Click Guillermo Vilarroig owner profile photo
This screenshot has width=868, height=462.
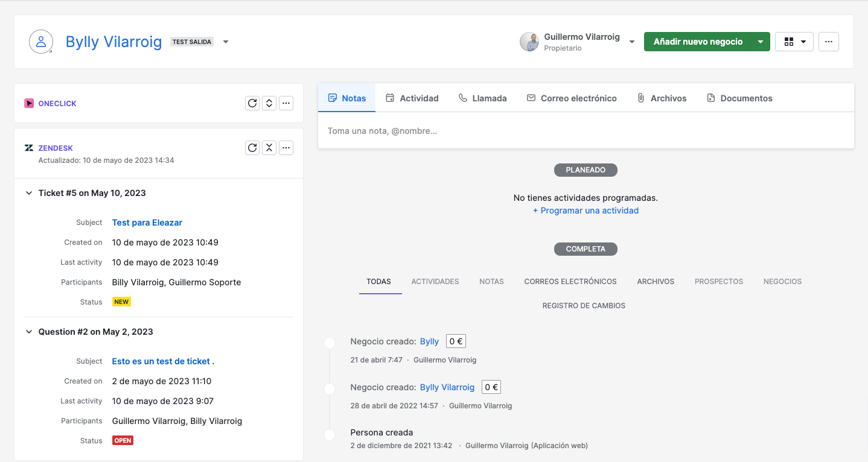[529, 42]
